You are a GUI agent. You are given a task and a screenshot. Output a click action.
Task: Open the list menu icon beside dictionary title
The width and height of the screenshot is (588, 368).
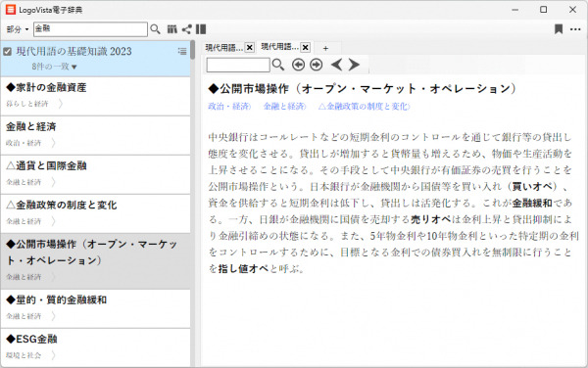pyautogui.click(x=182, y=51)
